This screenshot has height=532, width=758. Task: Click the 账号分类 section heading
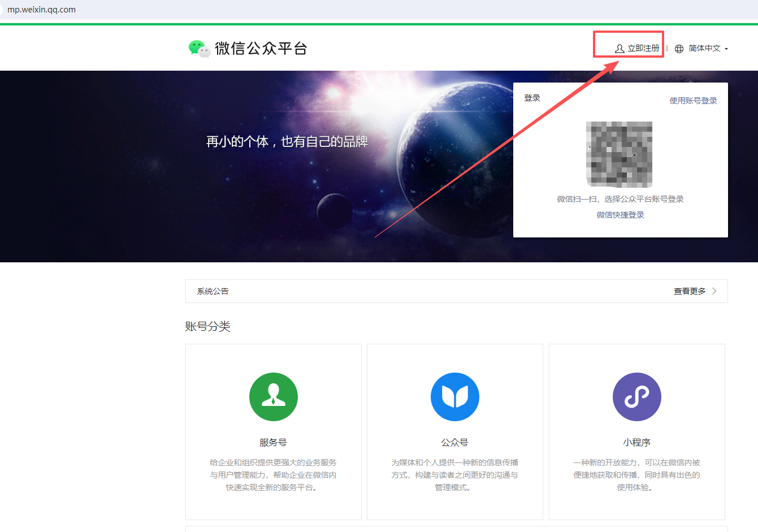(x=208, y=326)
